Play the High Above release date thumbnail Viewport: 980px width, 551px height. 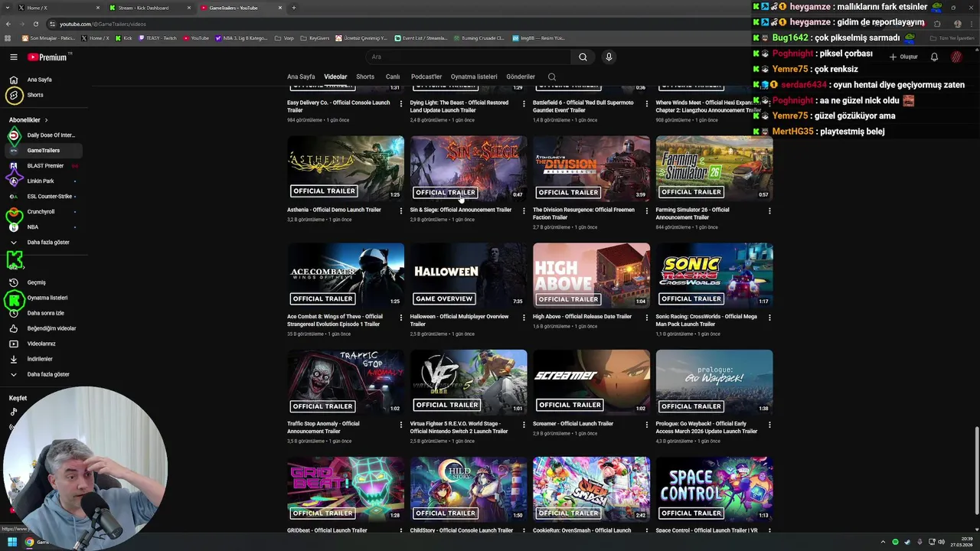pos(591,275)
